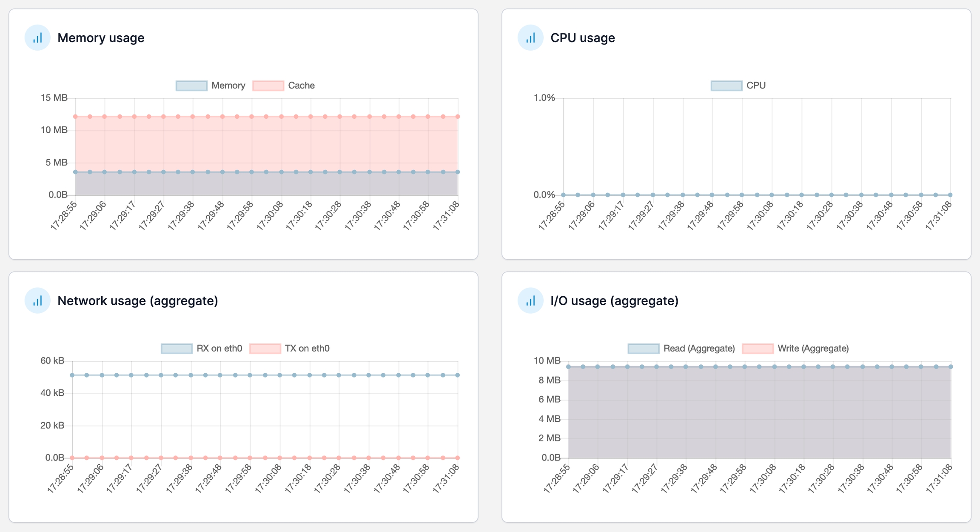Click the CPU usage chart icon
The height and width of the screenshot is (532, 980).
tap(530, 38)
